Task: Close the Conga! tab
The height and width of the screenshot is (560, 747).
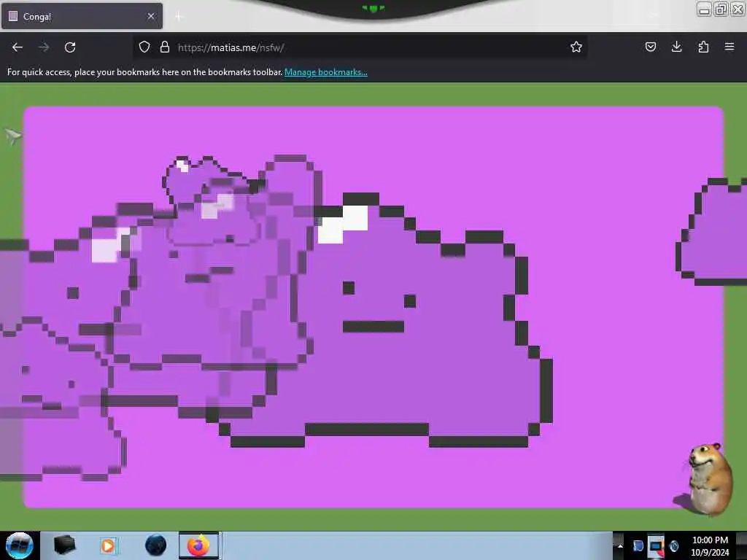Action: click(x=151, y=16)
